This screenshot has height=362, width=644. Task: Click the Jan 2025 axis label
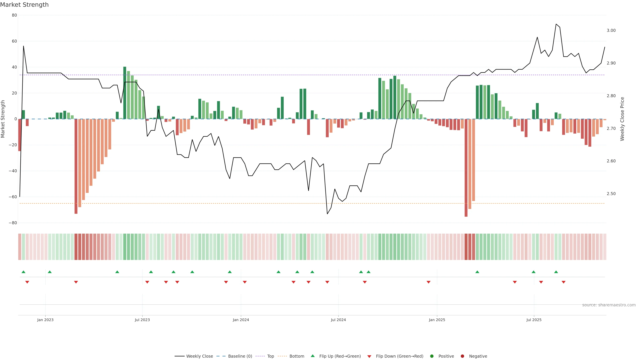tap(437, 320)
